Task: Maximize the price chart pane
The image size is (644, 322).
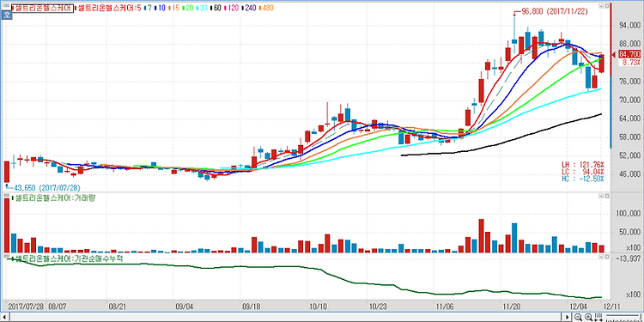Action: coord(606,6)
